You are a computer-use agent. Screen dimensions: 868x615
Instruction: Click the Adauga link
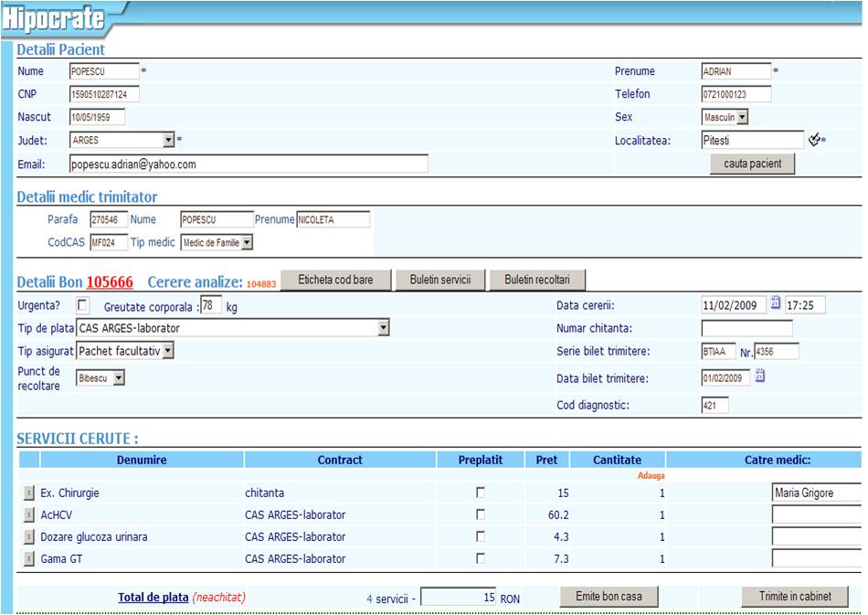point(651,475)
